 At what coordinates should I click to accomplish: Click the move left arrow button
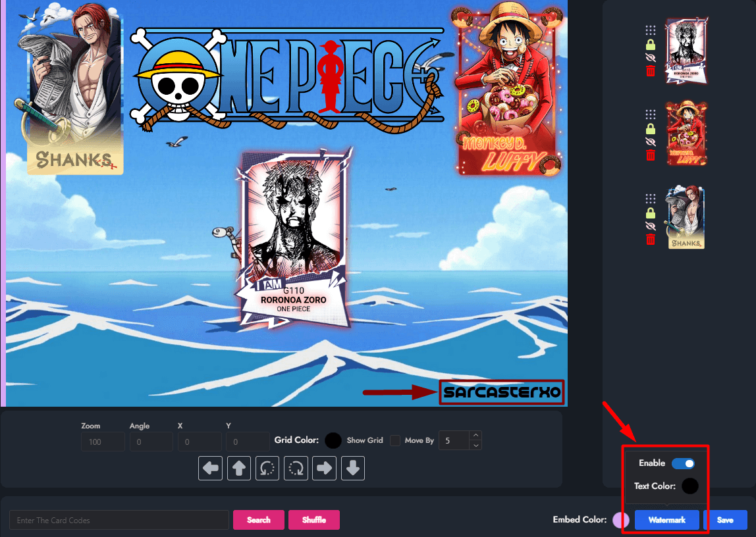point(211,468)
